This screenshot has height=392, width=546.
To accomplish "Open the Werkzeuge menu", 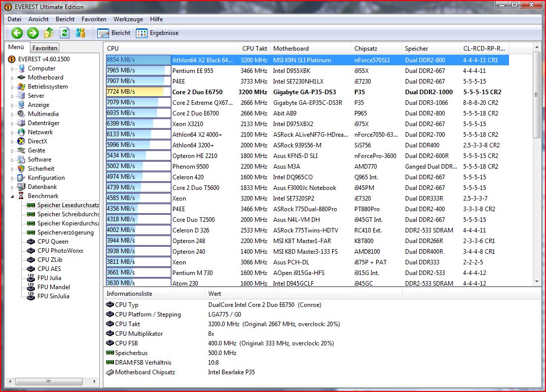I will 128,19.
